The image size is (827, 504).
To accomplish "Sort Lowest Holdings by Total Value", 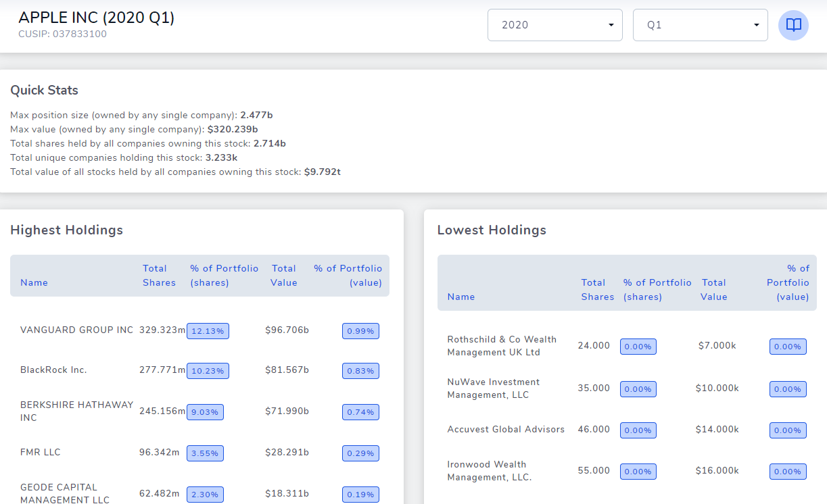I will (715, 290).
